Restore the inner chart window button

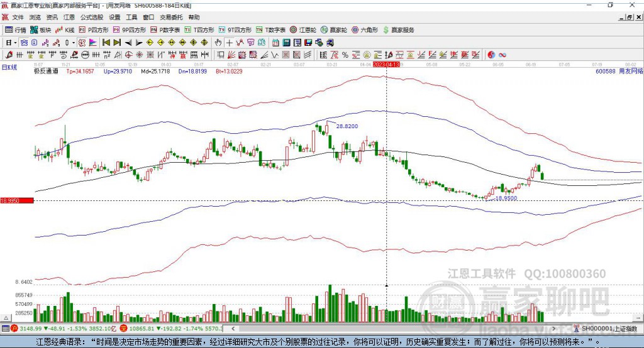pos(630,17)
